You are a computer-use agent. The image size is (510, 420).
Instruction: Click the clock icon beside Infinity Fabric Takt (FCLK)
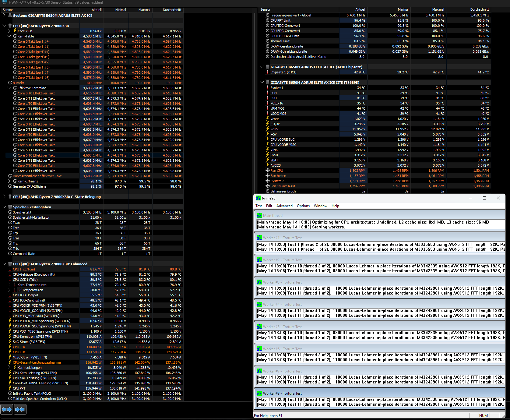point(10,394)
